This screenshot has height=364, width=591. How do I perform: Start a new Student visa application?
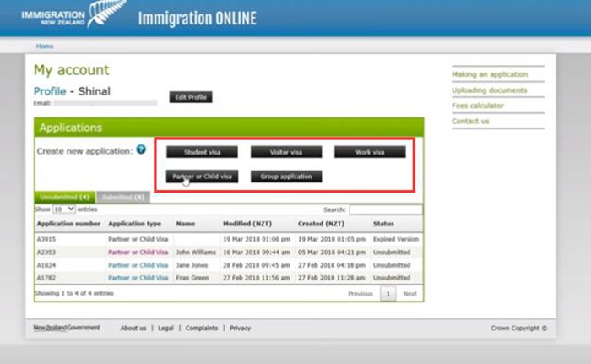click(201, 152)
